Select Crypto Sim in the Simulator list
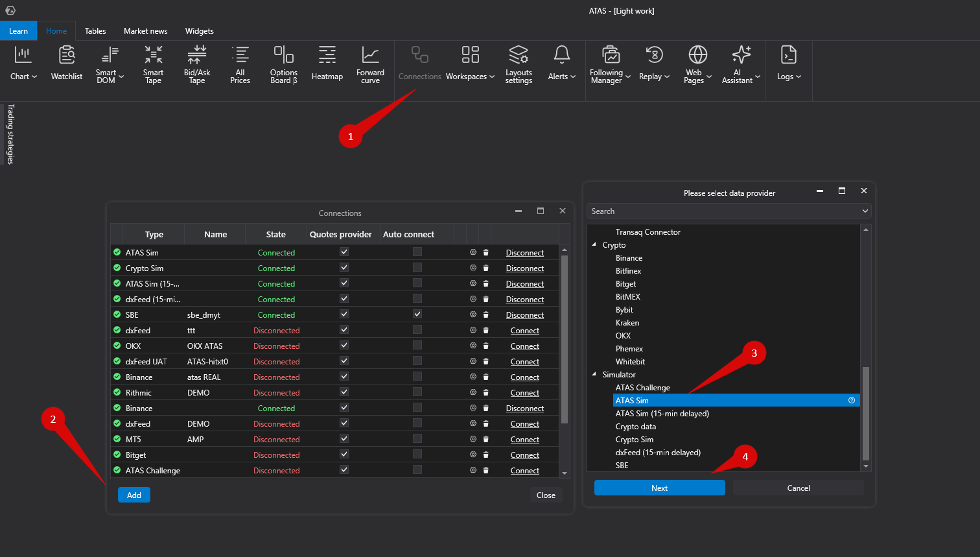The width and height of the screenshot is (980, 557). [x=635, y=439]
